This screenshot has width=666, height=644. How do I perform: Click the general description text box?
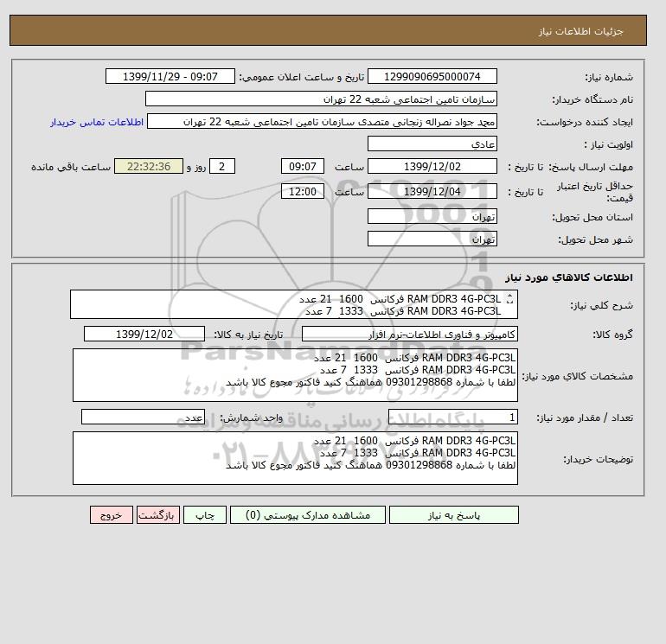pyautogui.click(x=294, y=304)
